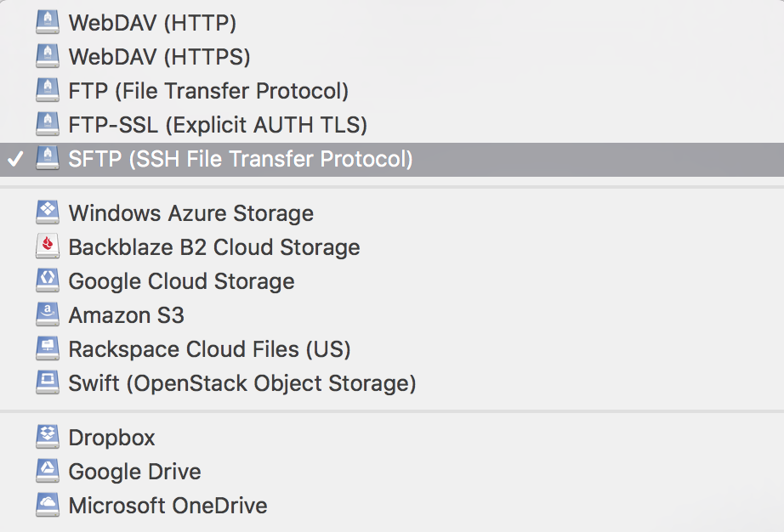Screen dimensions: 784x532
Task: Click the WebDAV (HTTP) drive icon
Action: (x=48, y=22)
